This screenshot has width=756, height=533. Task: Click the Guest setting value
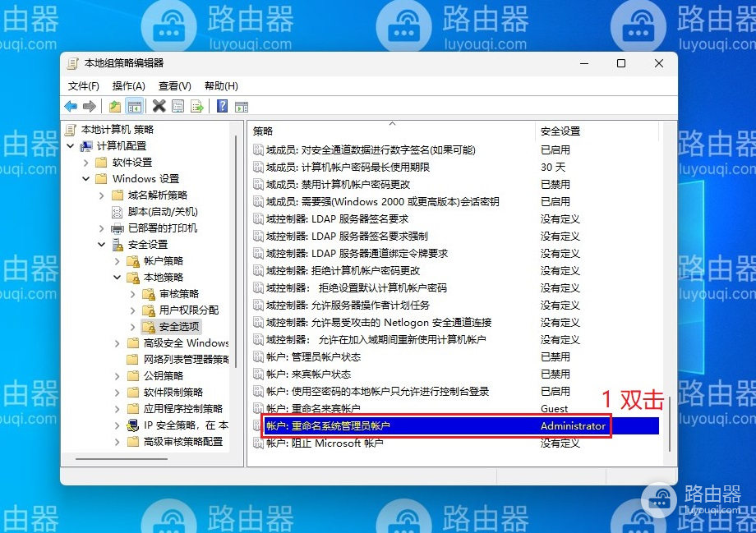(x=554, y=409)
